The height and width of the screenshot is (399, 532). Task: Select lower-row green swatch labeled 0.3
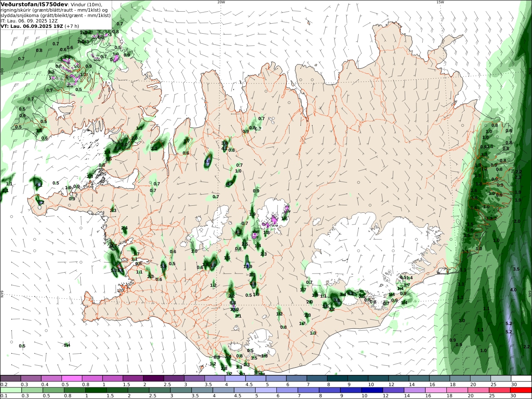[x=32, y=390]
